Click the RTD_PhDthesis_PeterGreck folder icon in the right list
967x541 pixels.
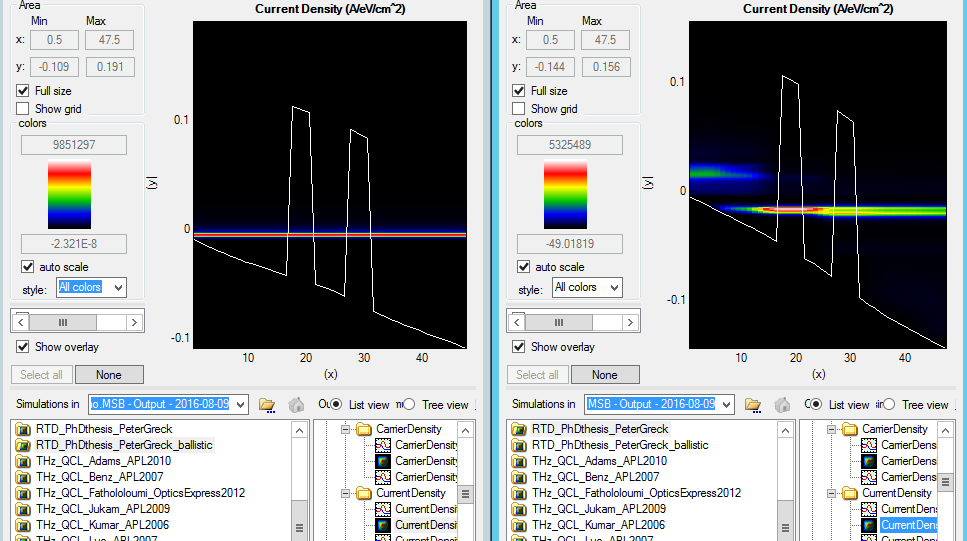coord(521,429)
